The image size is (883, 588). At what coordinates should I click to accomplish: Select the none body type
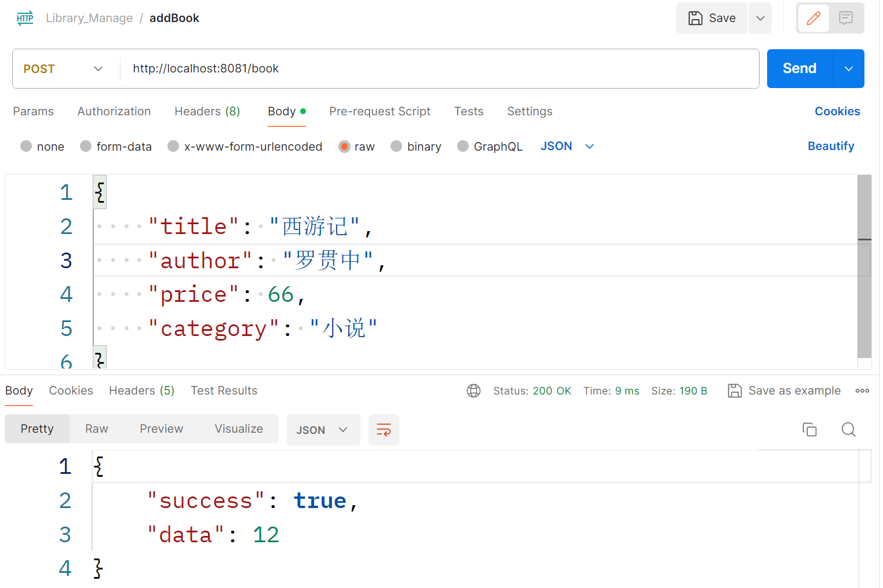click(42, 147)
